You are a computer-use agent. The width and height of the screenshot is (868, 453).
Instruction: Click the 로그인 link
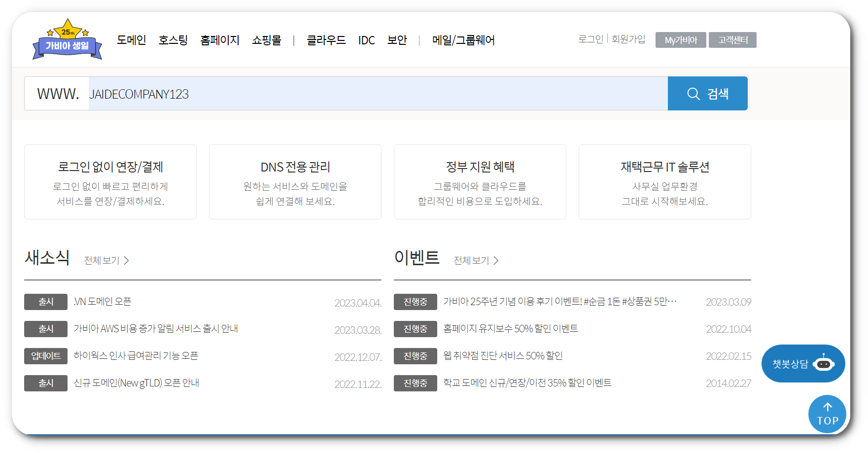[590, 39]
